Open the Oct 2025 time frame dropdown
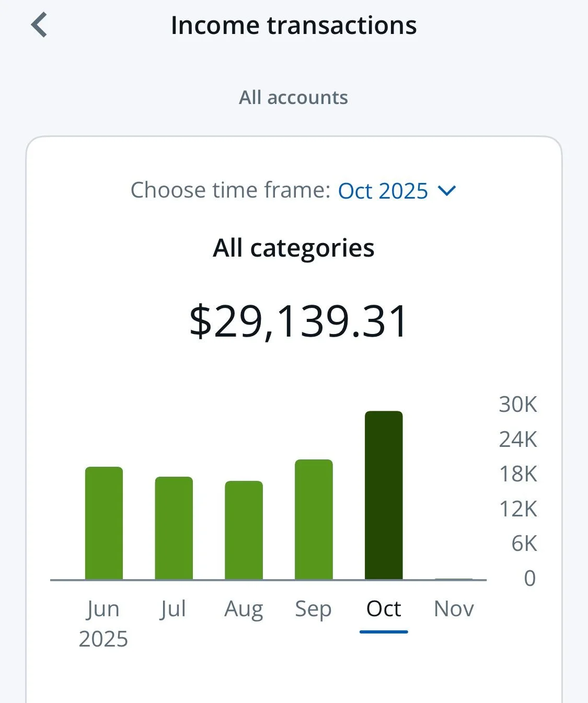Image resolution: width=588 pixels, height=703 pixels. (x=383, y=191)
